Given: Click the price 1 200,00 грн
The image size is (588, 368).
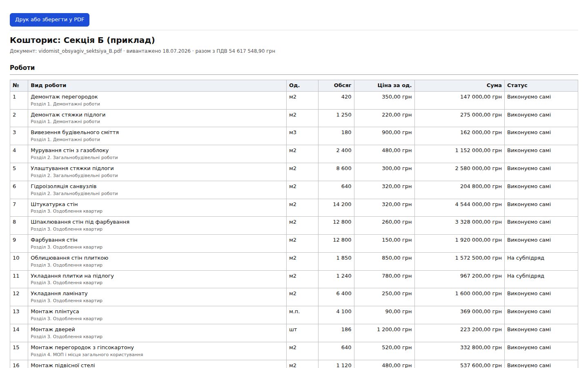Looking at the screenshot, I should [394, 330].
